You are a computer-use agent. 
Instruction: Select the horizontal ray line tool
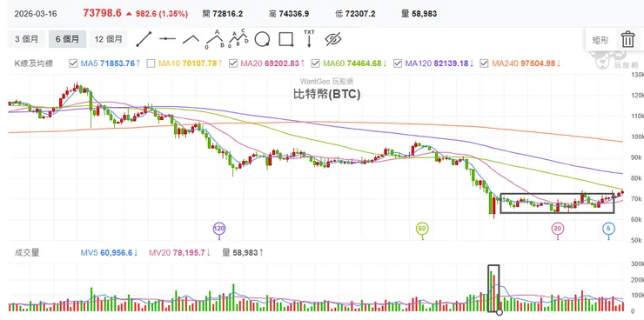(x=167, y=39)
